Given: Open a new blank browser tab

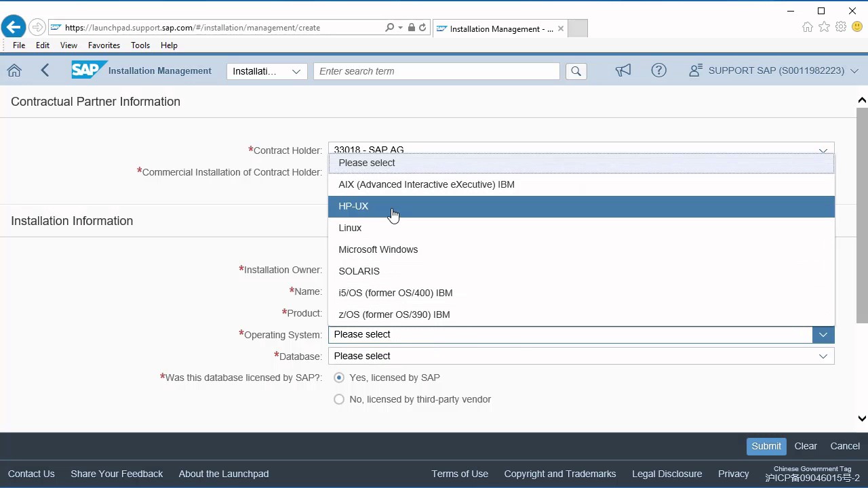Looking at the screenshot, I should (577, 28).
